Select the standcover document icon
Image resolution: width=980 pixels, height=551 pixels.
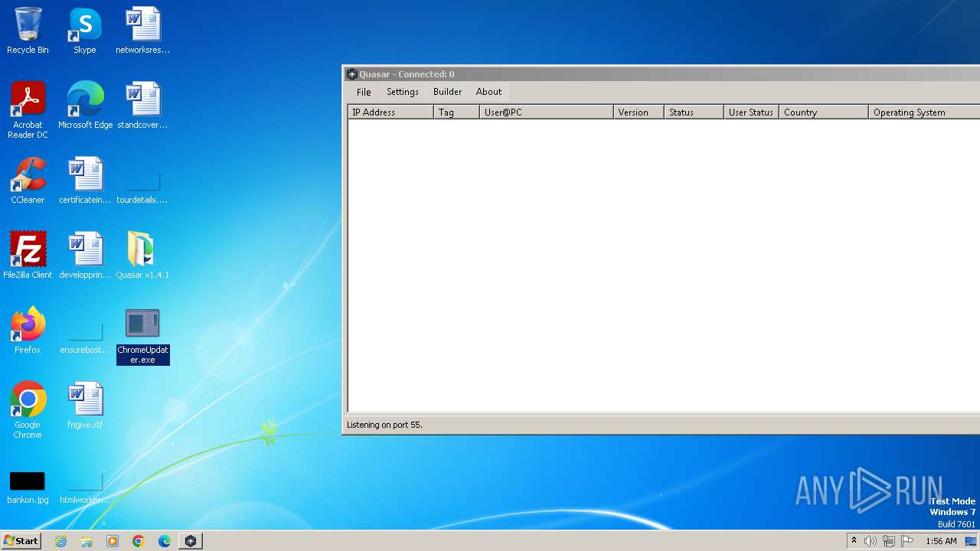[142, 106]
